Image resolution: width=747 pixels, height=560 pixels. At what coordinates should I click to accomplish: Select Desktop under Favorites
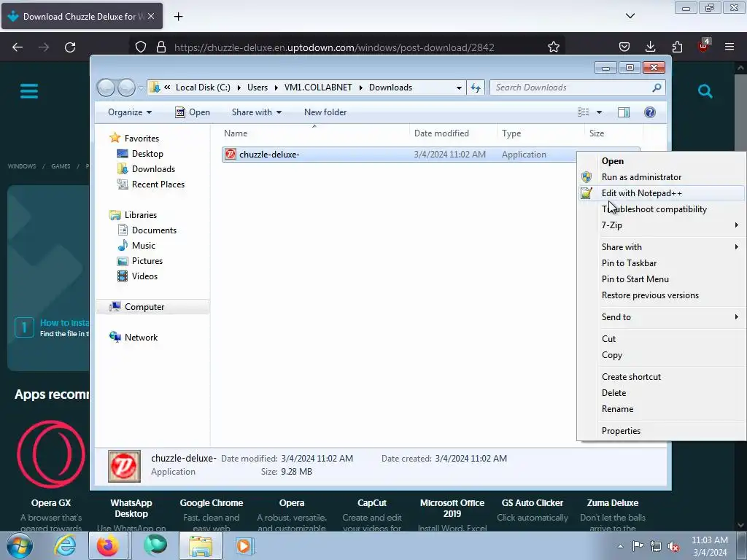tap(147, 154)
